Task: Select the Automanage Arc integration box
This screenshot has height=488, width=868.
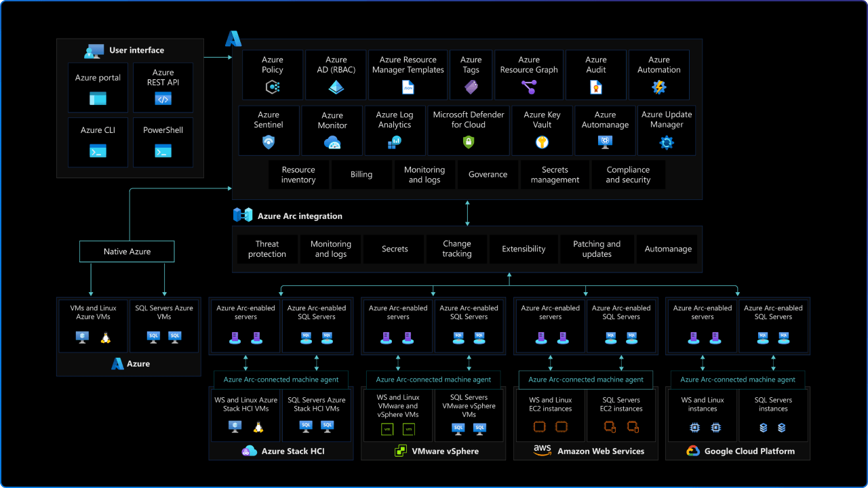Action: click(668, 249)
